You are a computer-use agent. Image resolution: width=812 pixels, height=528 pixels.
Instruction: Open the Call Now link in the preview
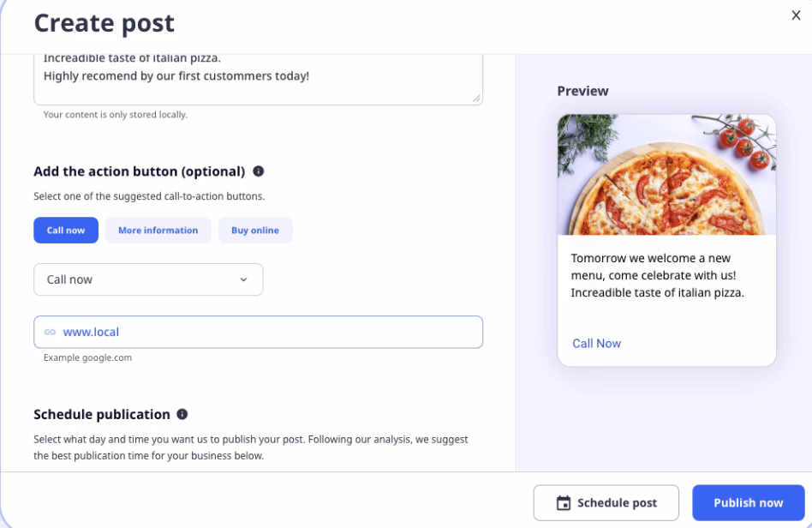[596, 343]
